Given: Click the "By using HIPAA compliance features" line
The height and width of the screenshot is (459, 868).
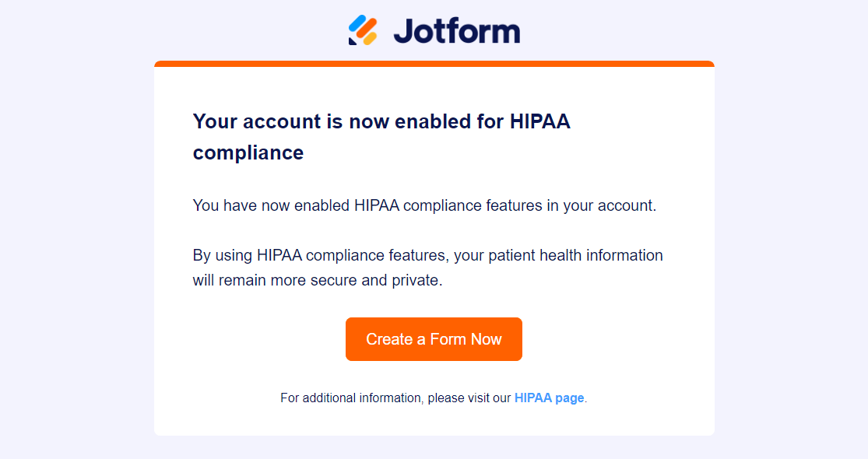Looking at the screenshot, I should pyautogui.click(x=427, y=255).
